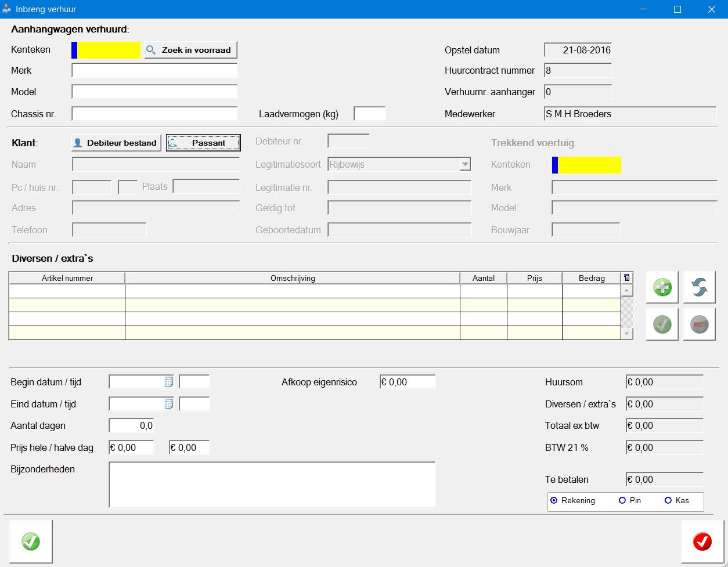Click the Bijzonderheden text area
The width and height of the screenshot is (728, 567).
coord(272,485)
